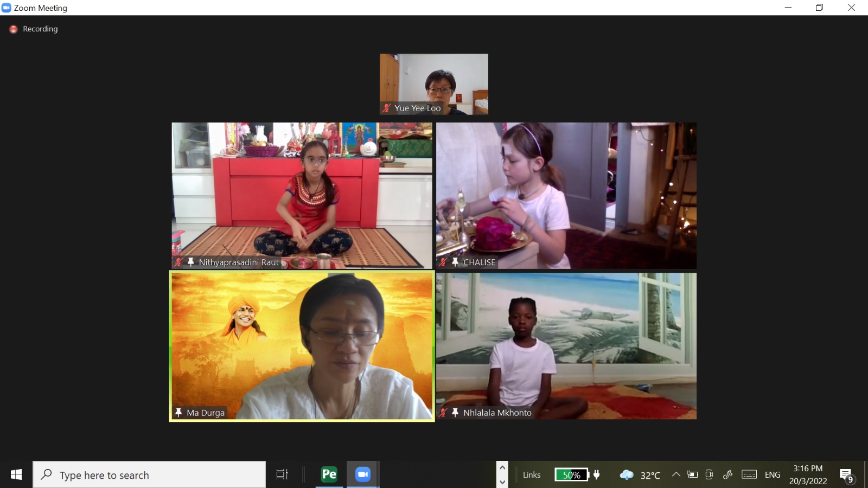Open the 32°C weather widget

pyautogui.click(x=640, y=475)
